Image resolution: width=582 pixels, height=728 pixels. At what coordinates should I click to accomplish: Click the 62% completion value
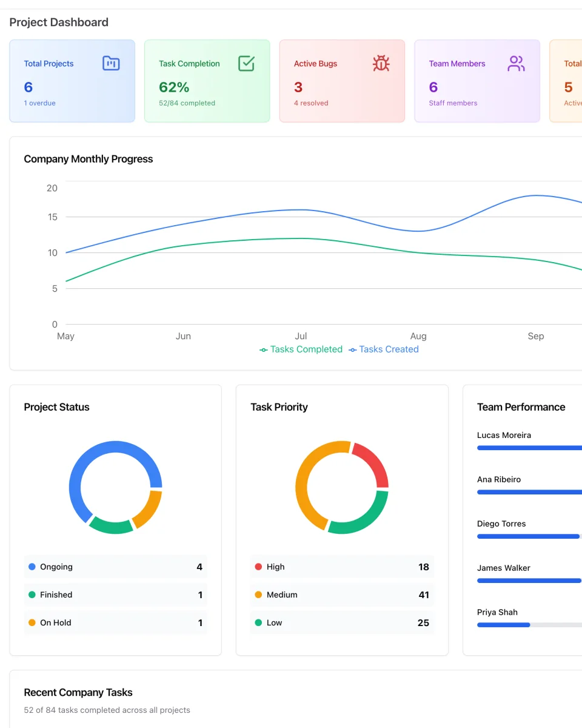click(174, 87)
